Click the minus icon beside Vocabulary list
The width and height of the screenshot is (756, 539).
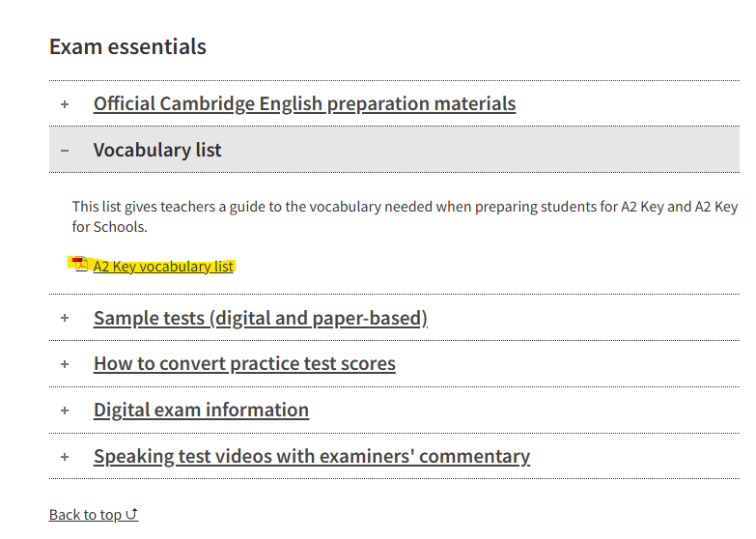65,151
